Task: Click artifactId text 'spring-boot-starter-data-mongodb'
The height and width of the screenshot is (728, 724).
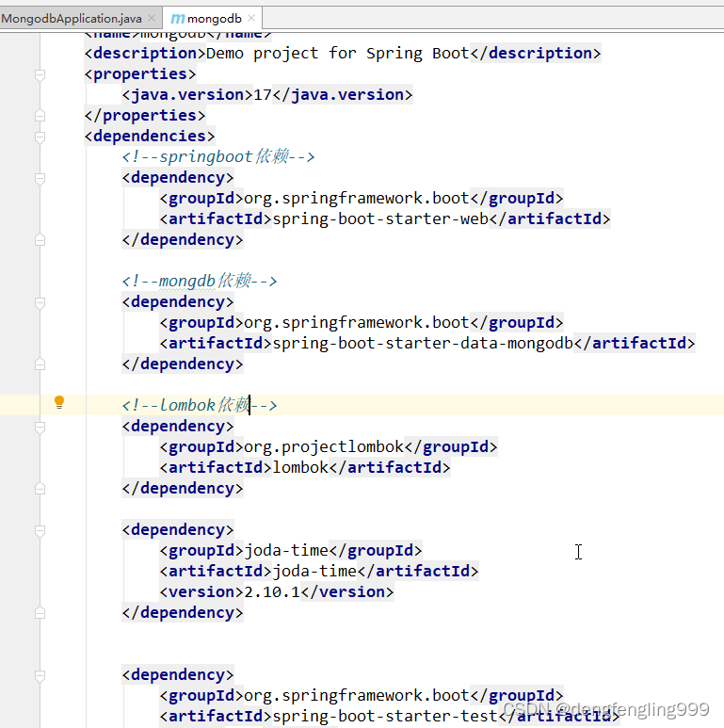Action: 424,344
